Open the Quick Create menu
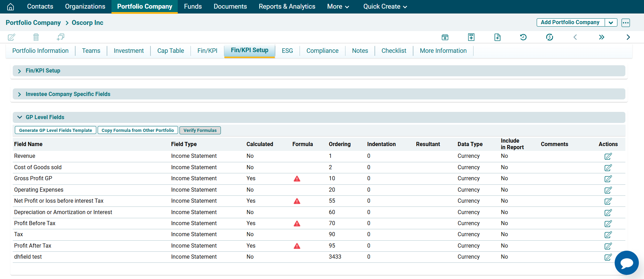The height and width of the screenshot is (279, 644). click(x=385, y=7)
